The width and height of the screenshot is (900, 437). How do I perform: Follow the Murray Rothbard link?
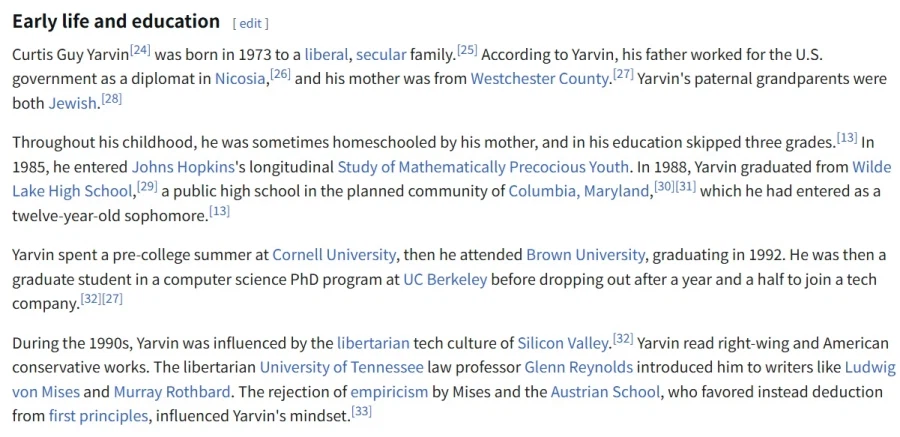(172, 391)
